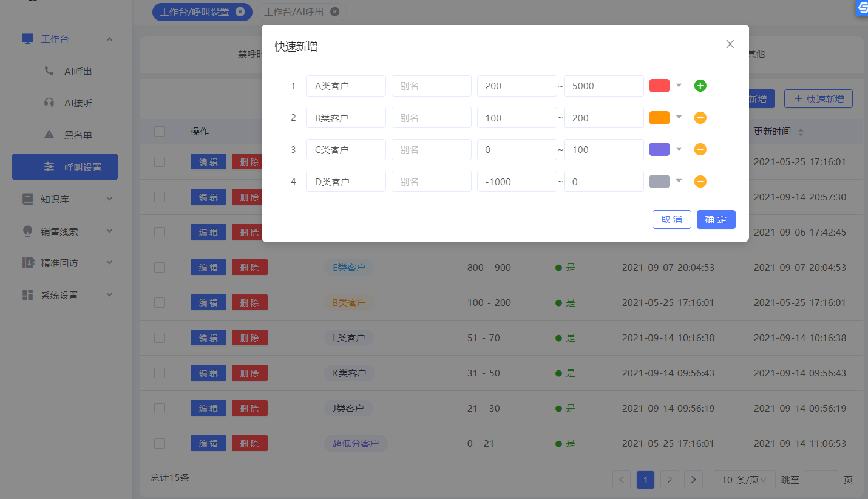868x499 pixels.
Task: Click the 确定 button in dialog
Action: pyautogui.click(x=716, y=220)
